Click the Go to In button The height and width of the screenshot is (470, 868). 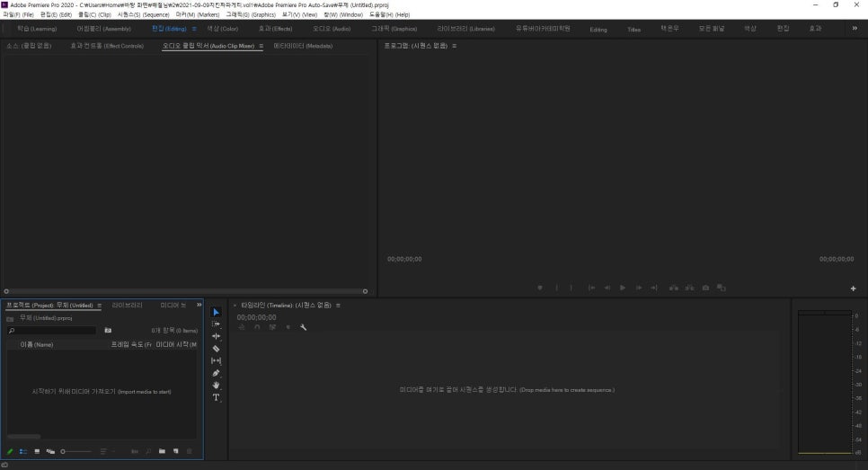coord(591,288)
